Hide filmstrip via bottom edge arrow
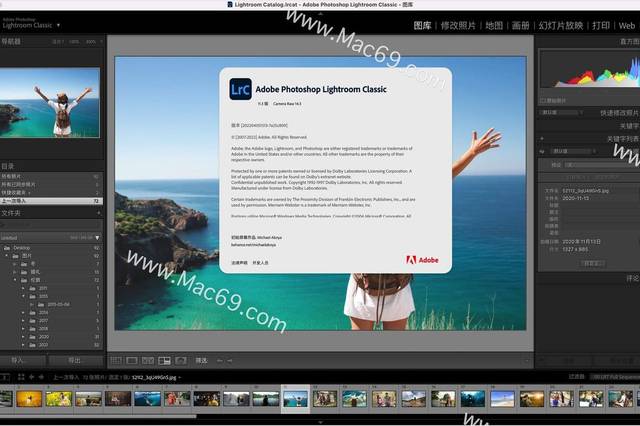Screen dimensions: 640x426 click(x=320, y=423)
